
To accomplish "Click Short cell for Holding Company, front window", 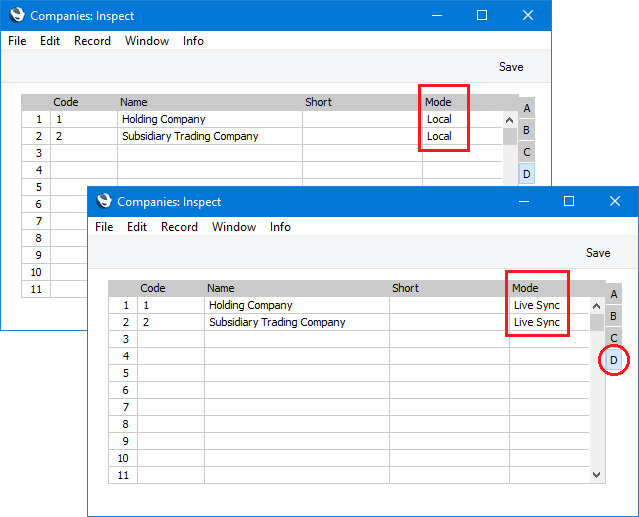I will coord(449,305).
